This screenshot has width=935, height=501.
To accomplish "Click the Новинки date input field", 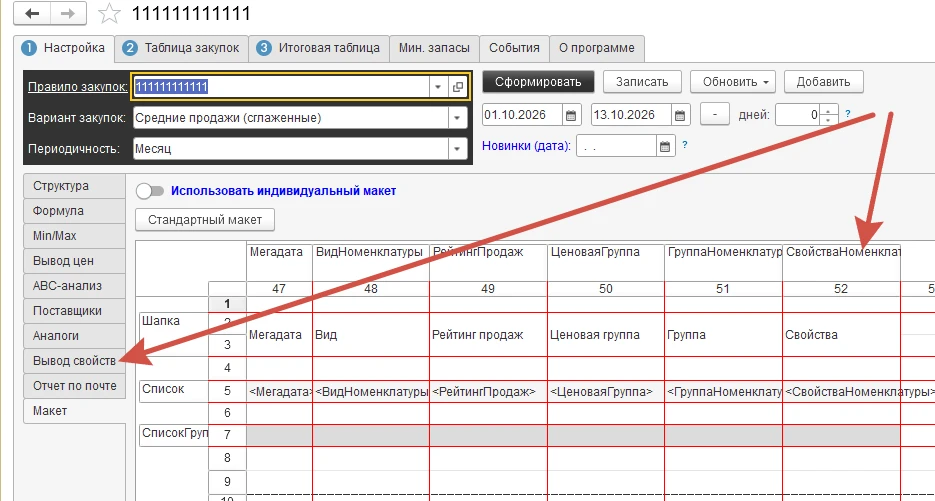I will pos(617,146).
